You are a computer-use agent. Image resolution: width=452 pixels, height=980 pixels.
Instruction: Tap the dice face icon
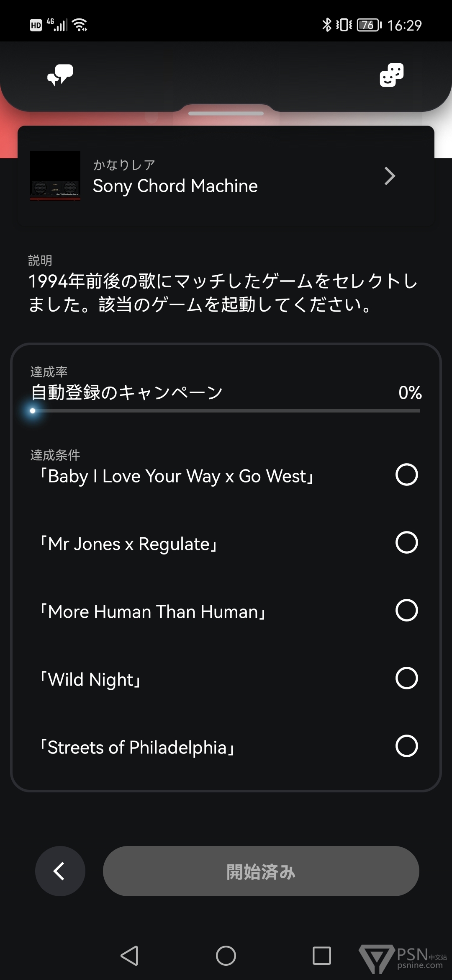[391, 75]
